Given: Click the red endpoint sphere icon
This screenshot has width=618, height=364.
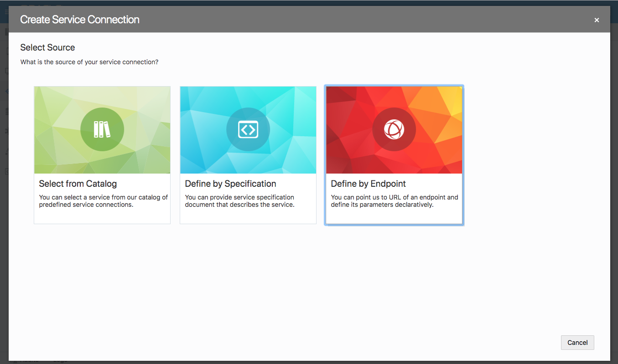Looking at the screenshot, I should (x=394, y=129).
